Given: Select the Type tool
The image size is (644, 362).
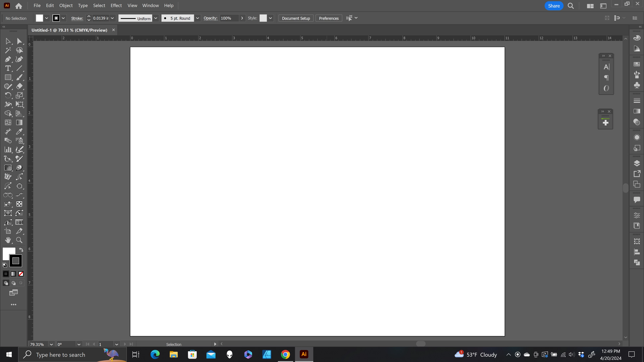Looking at the screenshot, I should (8, 68).
